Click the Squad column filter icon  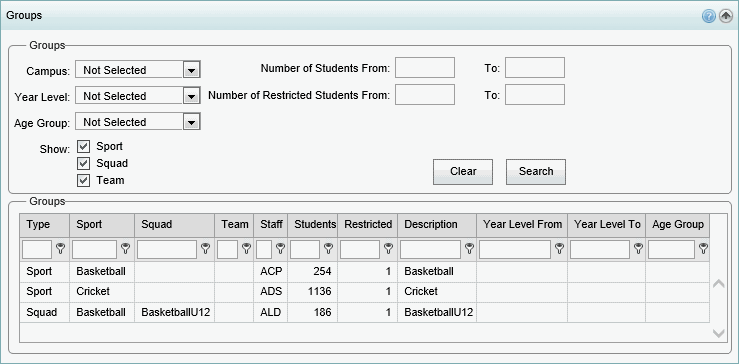point(205,249)
